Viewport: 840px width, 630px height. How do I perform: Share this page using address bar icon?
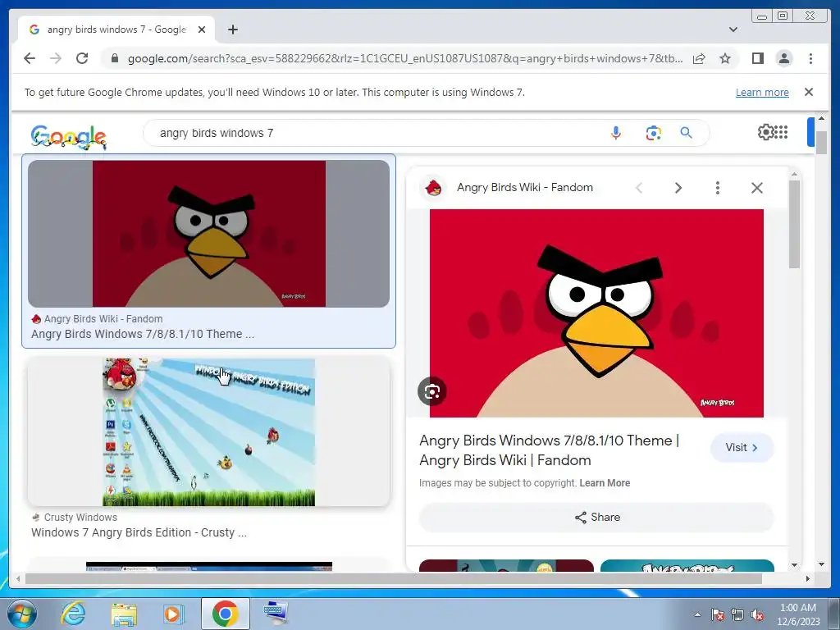[x=699, y=58]
